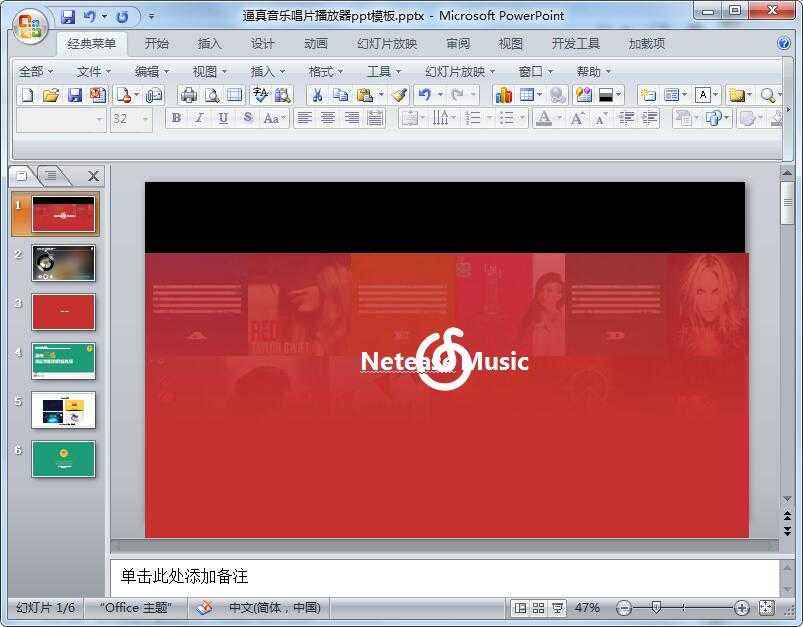This screenshot has width=803, height=627.
Task: Align text right
Action: [351, 119]
